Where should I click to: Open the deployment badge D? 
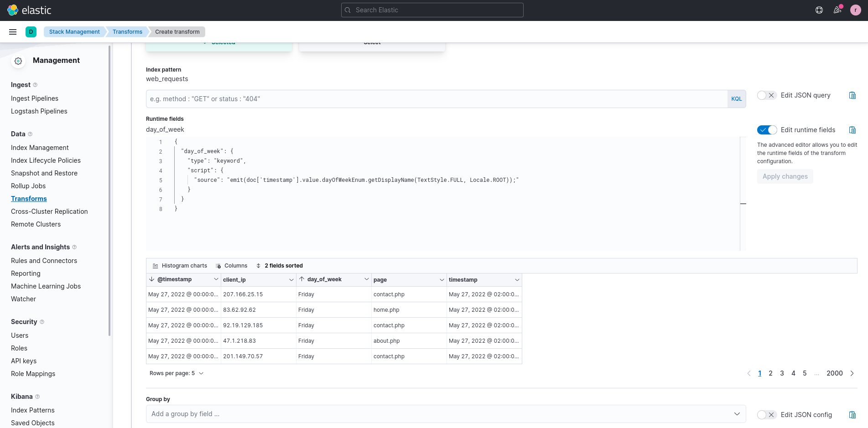coord(31,32)
